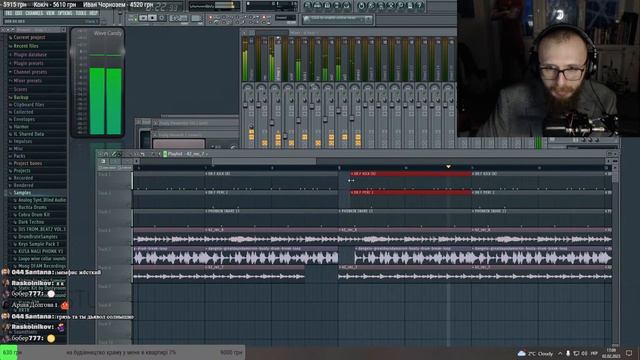Click the song time display

pos(162,7)
